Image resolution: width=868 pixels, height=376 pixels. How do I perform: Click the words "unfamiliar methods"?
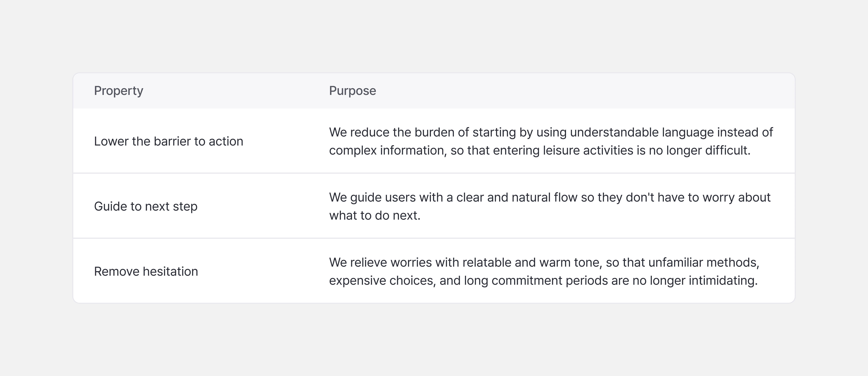(x=703, y=262)
